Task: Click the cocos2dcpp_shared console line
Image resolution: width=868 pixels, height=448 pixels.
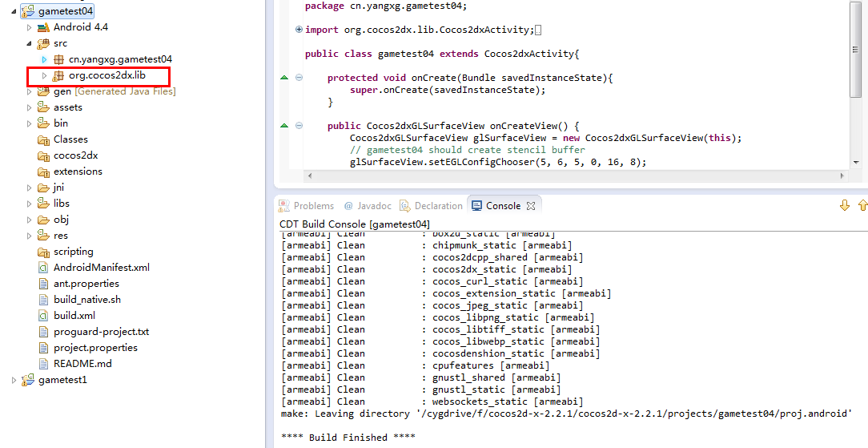Action: (432, 257)
